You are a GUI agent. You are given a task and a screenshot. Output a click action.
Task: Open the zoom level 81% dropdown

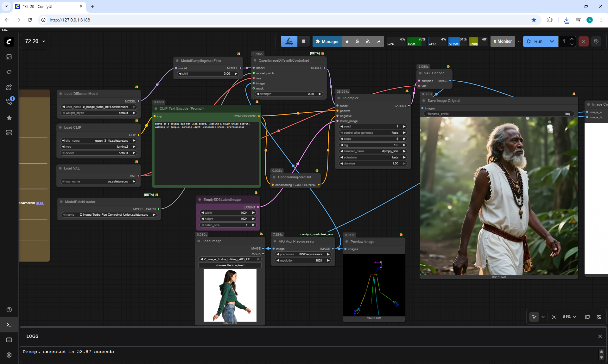pos(569,317)
